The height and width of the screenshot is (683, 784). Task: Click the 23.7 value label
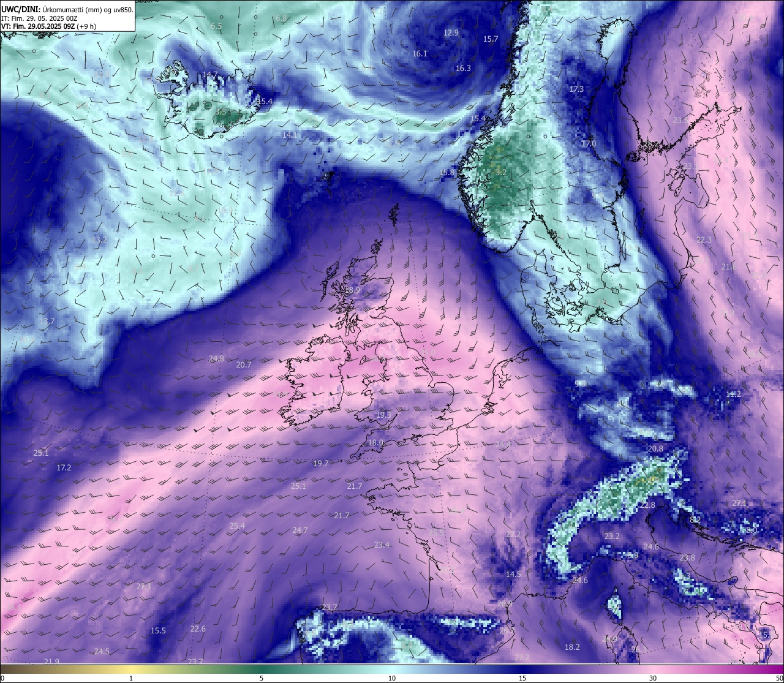click(x=330, y=608)
